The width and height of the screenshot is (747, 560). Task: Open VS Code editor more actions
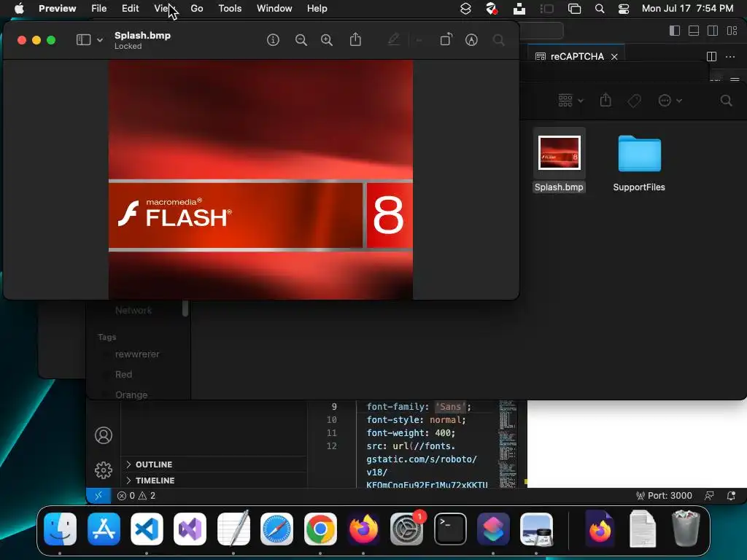(x=729, y=57)
